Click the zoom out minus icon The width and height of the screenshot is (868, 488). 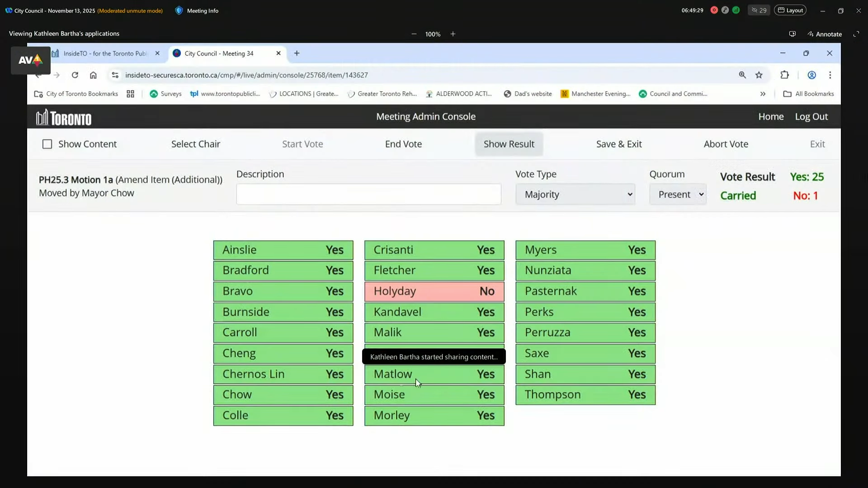[414, 34]
